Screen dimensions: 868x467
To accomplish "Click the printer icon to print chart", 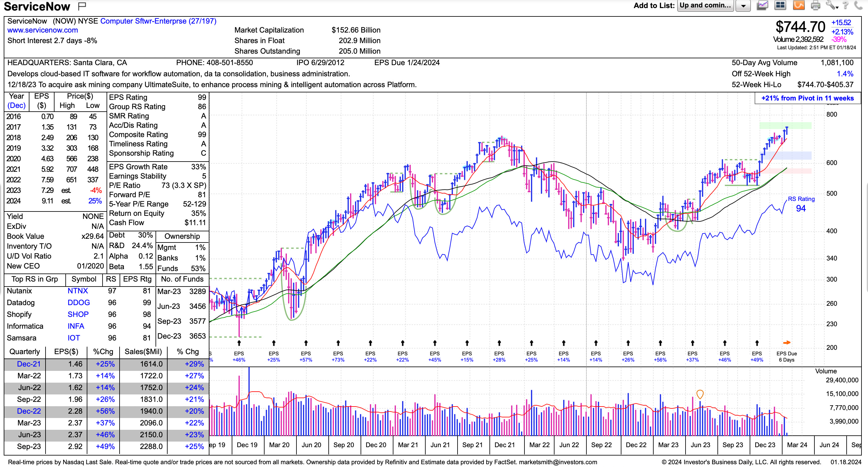I will pos(815,5).
